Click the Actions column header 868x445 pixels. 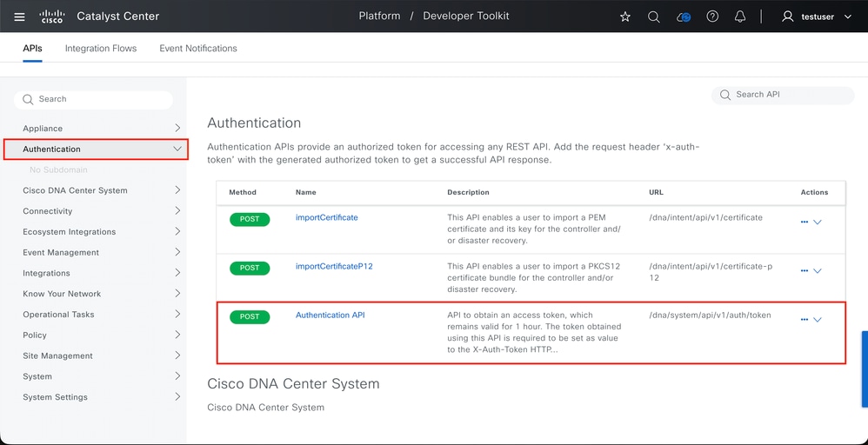(x=814, y=192)
